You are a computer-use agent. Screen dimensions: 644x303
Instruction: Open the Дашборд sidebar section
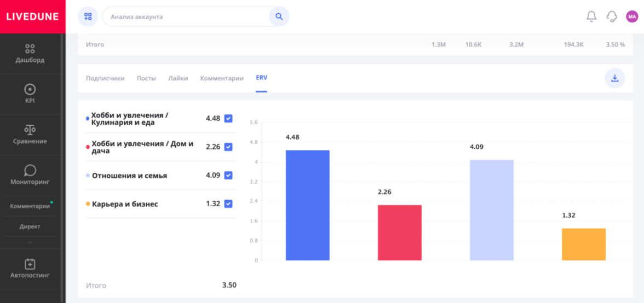30,54
